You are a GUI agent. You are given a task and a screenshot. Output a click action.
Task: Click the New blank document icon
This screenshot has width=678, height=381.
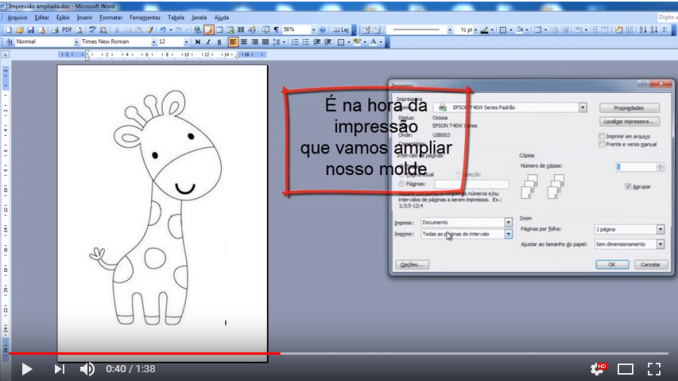point(8,30)
